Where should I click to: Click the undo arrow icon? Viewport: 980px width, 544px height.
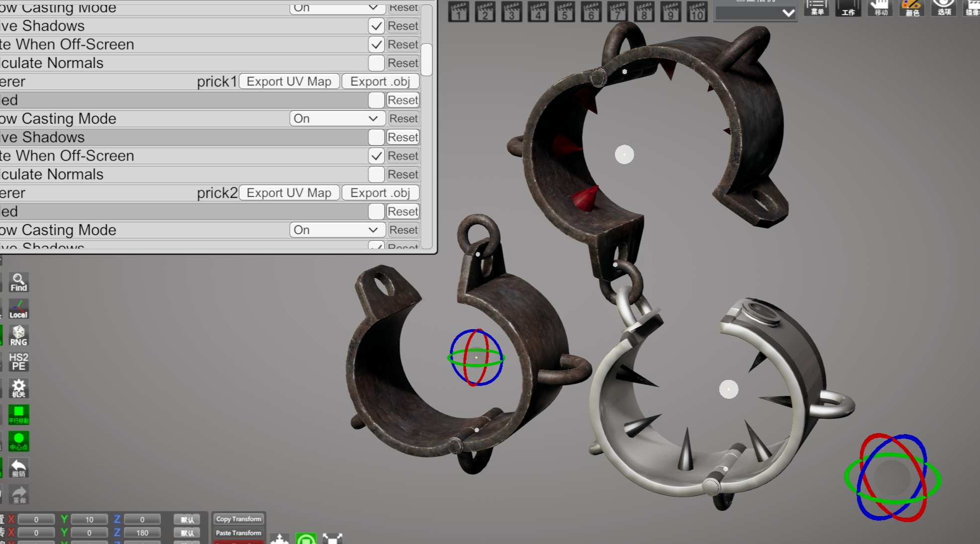pyautogui.click(x=19, y=468)
